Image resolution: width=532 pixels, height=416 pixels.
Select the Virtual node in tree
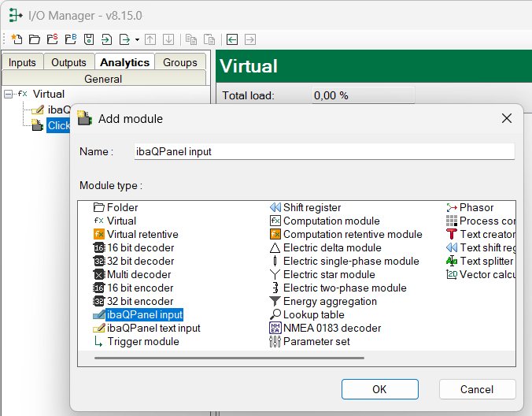tap(49, 94)
